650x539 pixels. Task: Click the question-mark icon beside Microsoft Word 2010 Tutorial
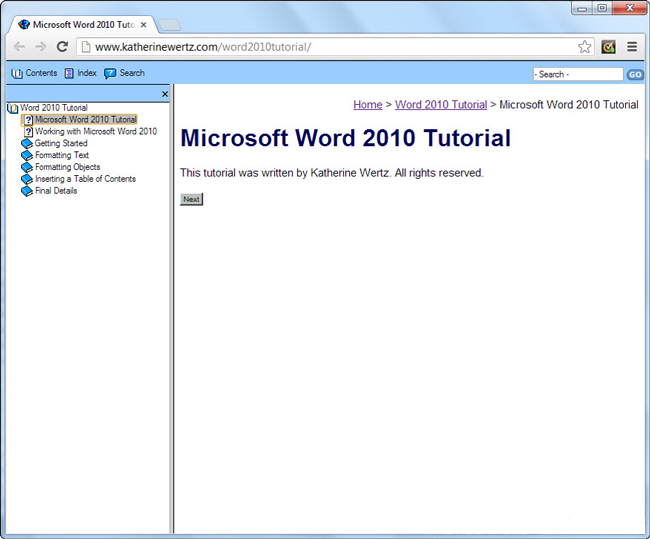[28, 120]
